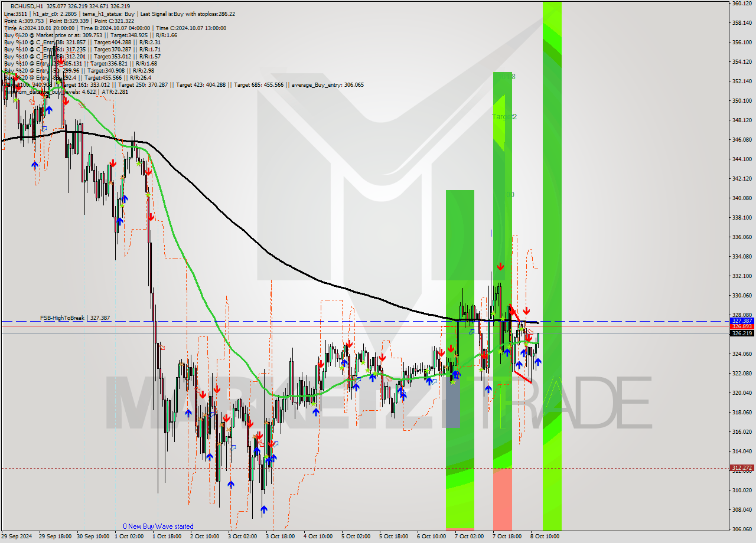The width and height of the screenshot is (756, 543).
Task: Click the 354.120 price axis label
Action: coord(742,62)
